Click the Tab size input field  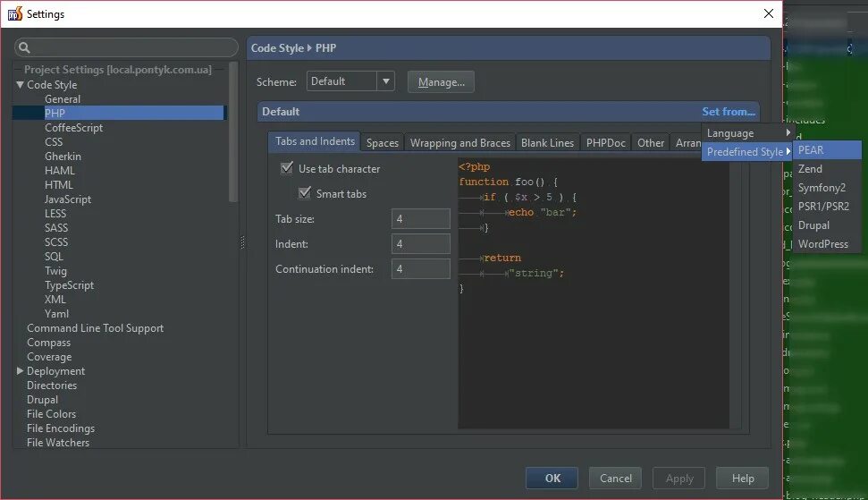coord(421,219)
